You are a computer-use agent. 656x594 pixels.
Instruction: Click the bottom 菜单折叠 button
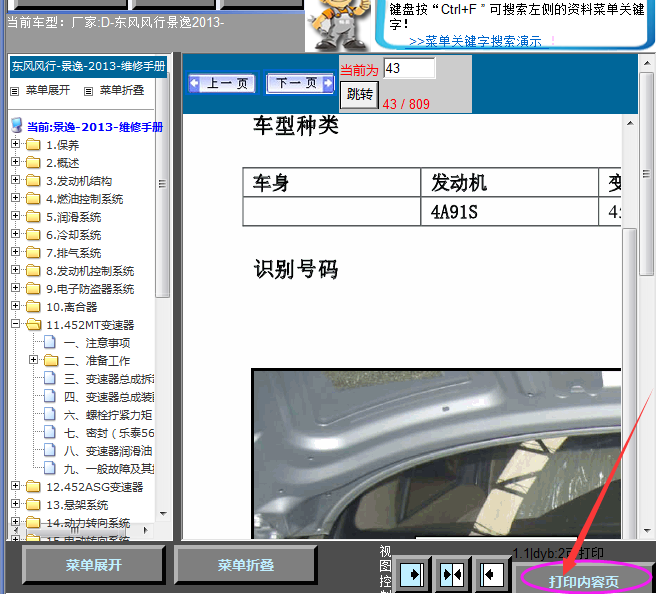[x=246, y=565]
